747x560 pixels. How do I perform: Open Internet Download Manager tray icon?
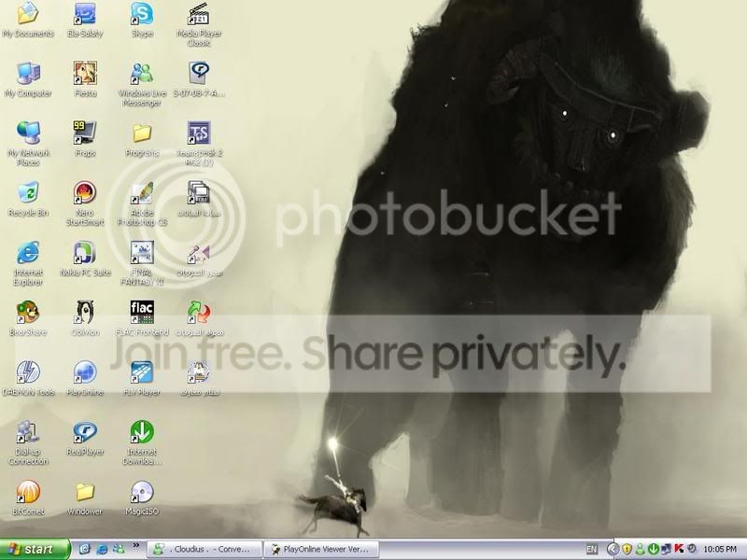point(653,549)
